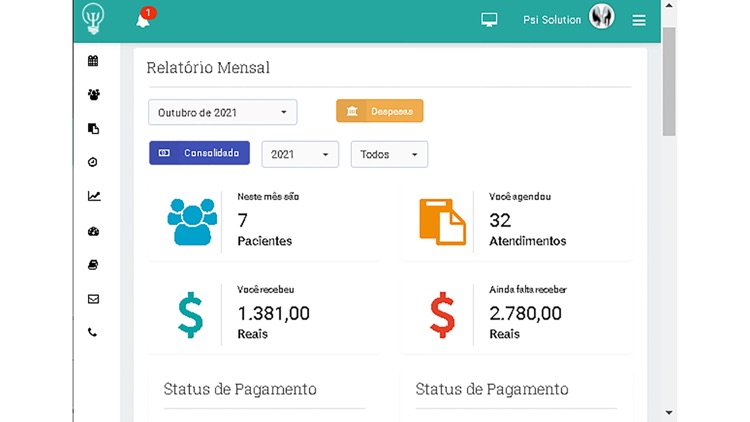
Task: Open the documents icon in sidebar
Action: pos(94,128)
